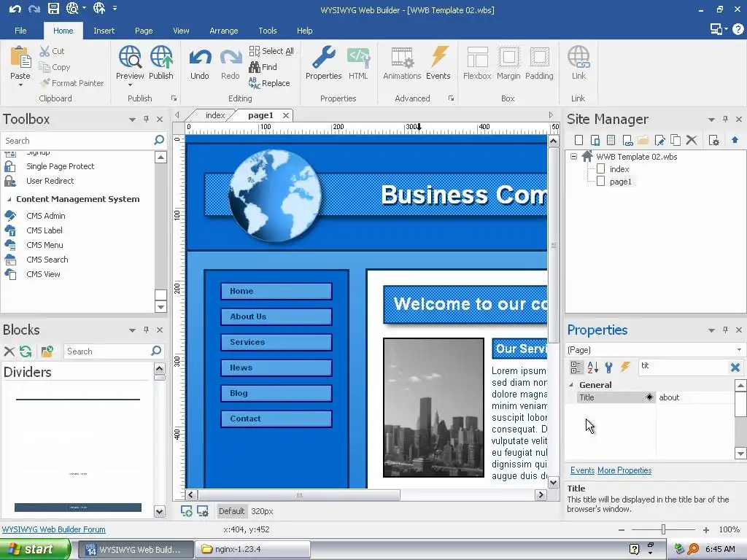
Task: Click Select All in Editing group
Action: tap(271, 51)
